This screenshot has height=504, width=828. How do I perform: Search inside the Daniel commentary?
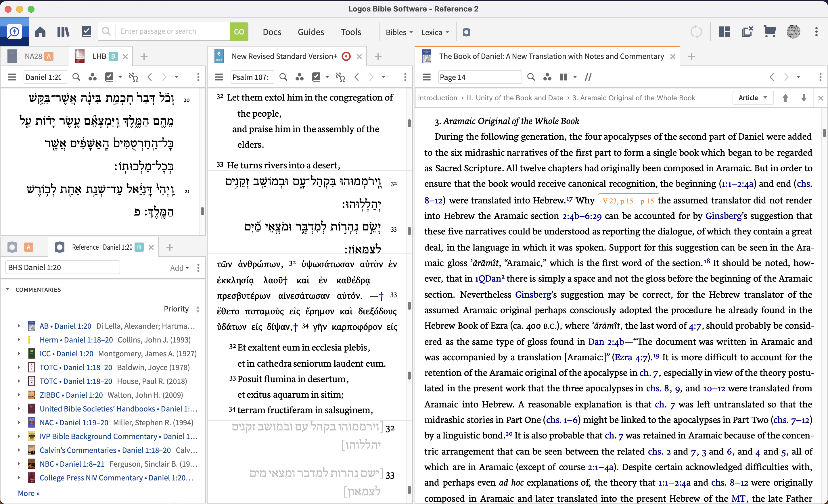[x=531, y=77]
